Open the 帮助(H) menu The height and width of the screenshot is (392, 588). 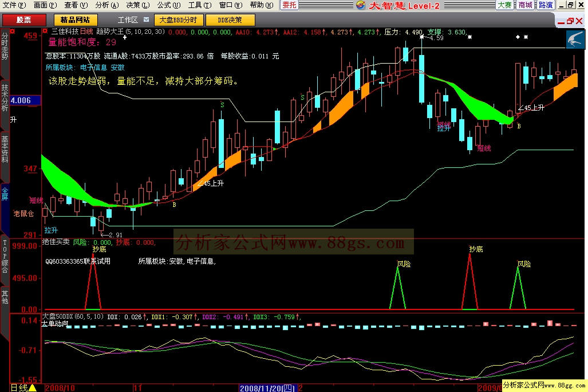point(262,5)
